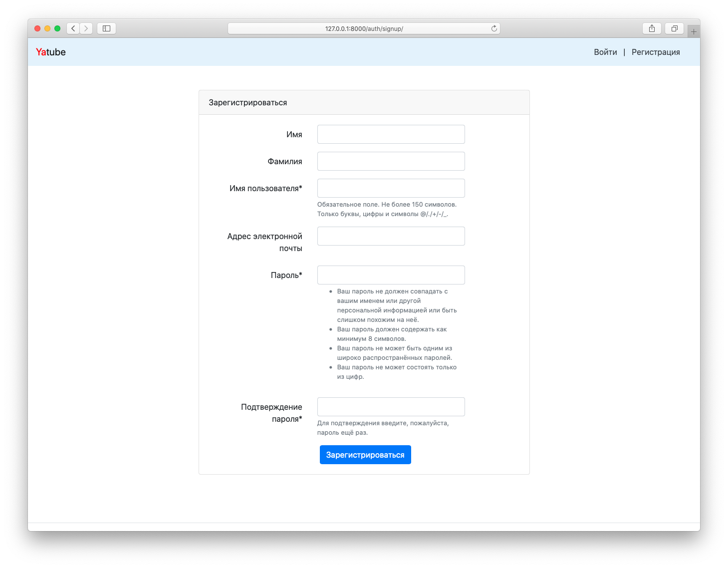The height and width of the screenshot is (568, 728).
Task: Click the Подтверждение пароля* label
Action: click(x=271, y=413)
